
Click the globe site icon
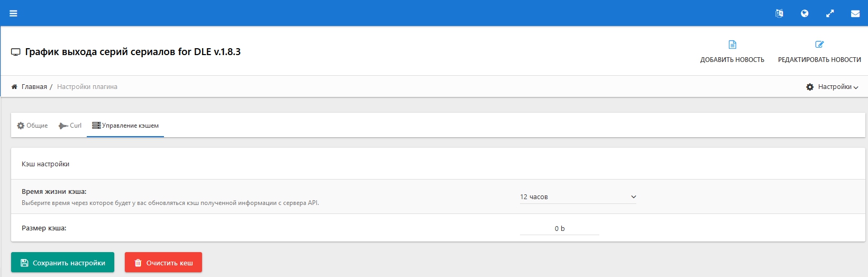(x=805, y=13)
